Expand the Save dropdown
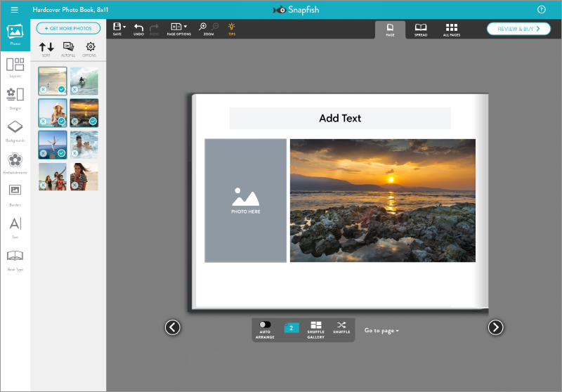Image resolution: width=562 pixels, height=392 pixels. coord(124,27)
